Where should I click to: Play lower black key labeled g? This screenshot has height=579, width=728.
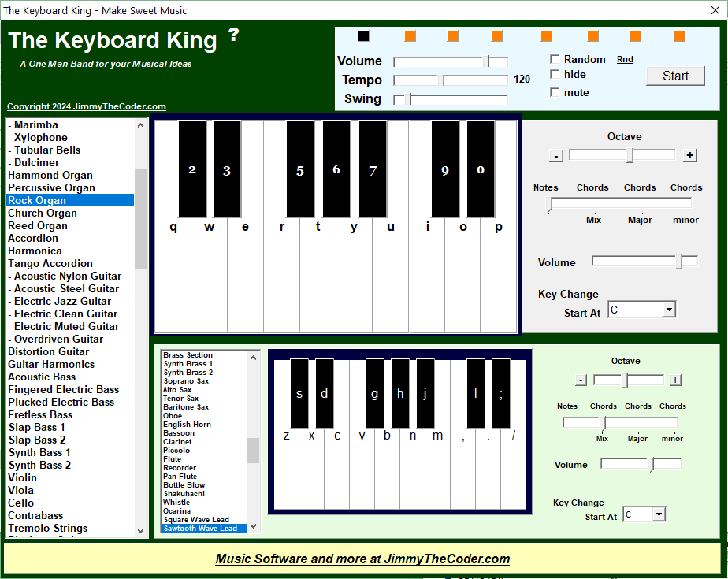[x=375, y=393]
